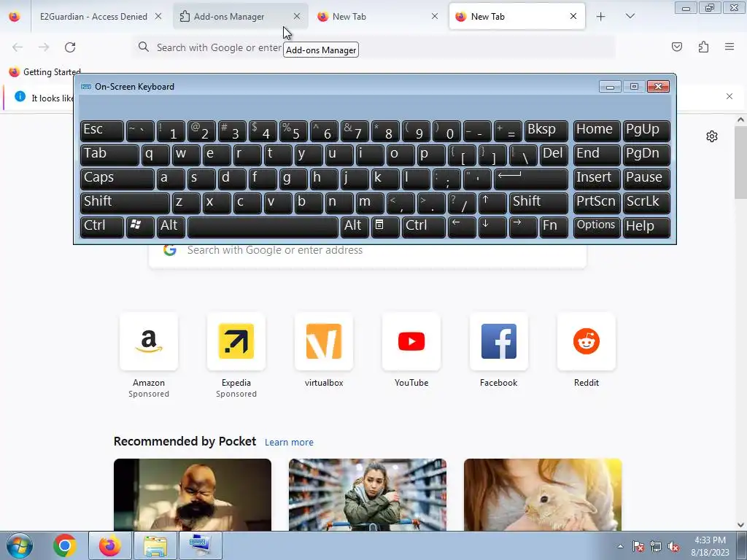Toggle left Ctrl key on On-Screen Keyboard
The height and width of the screenshot is (560, 747).
[x=102, y=227]
